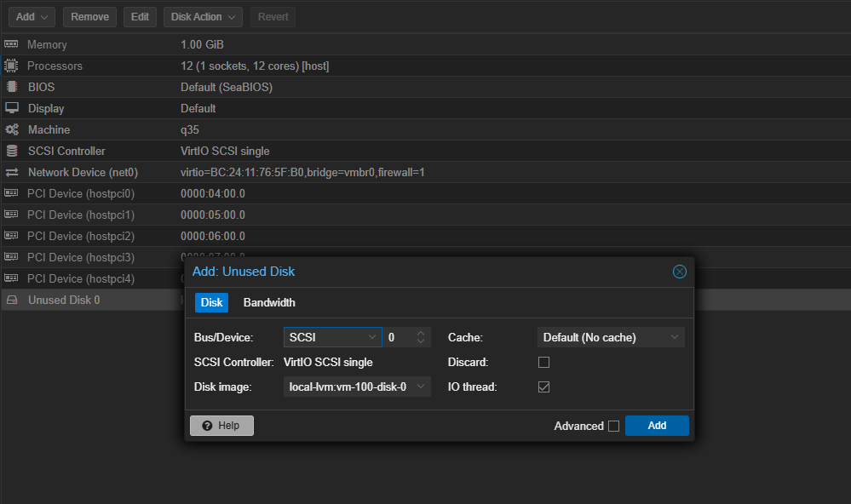Click the BIOS chip icon
Image resolution: width=851 pixels, height=504 pixels.
tap(11, 87)
